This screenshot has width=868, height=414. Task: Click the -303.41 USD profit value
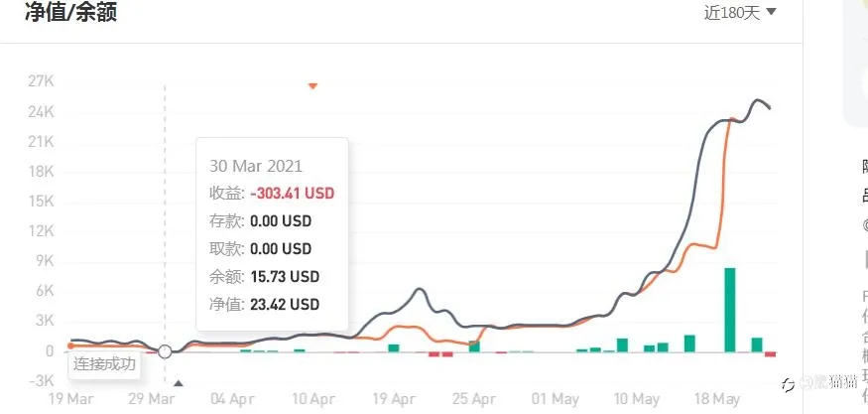[x=293, y=194]
